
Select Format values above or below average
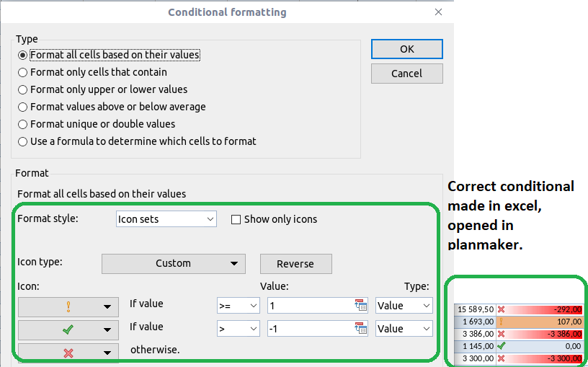(x=23, y=107)
